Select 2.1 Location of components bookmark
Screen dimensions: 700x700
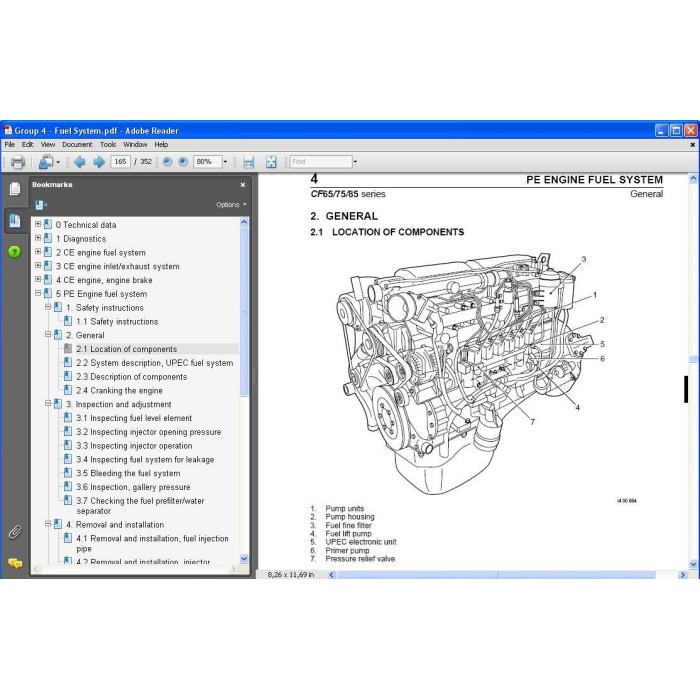point(126,349)
